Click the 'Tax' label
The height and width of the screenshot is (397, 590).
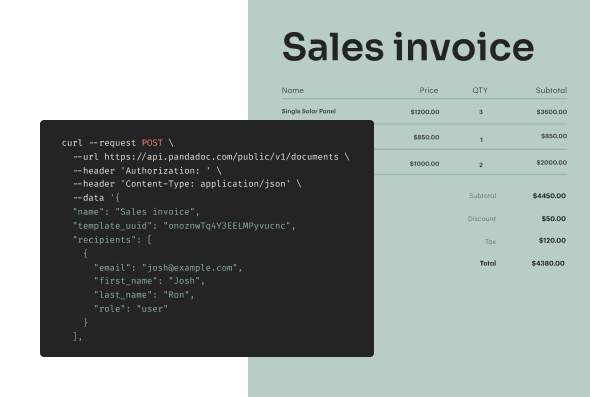pos(490,241)
